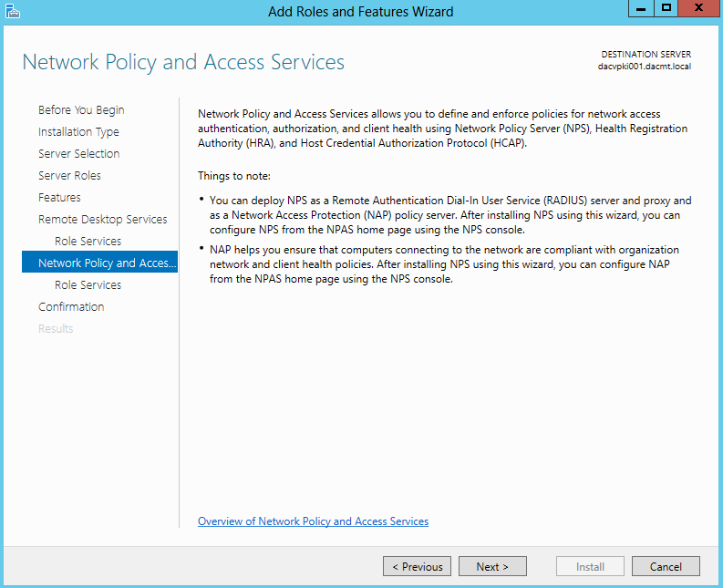Screen dimensions: 723x588
Task: Click the Previous button
Action: [x=418, y=566]
